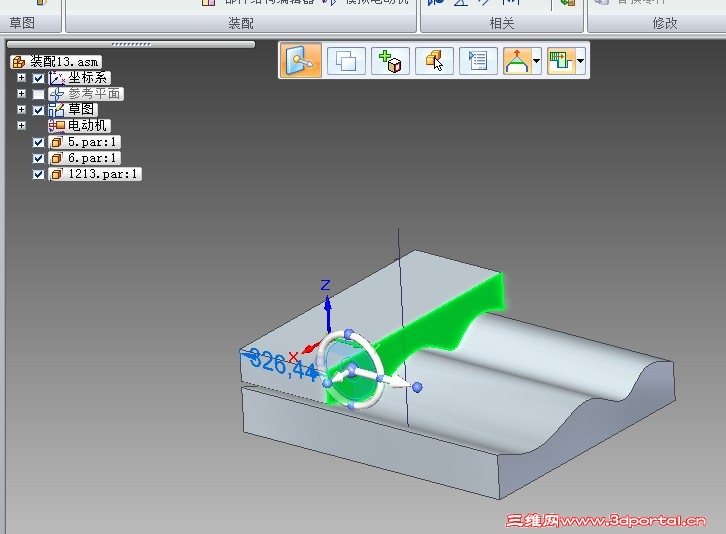
Task: Click the assembly relationship triangle icon
Action: click(x=517, y=61)
